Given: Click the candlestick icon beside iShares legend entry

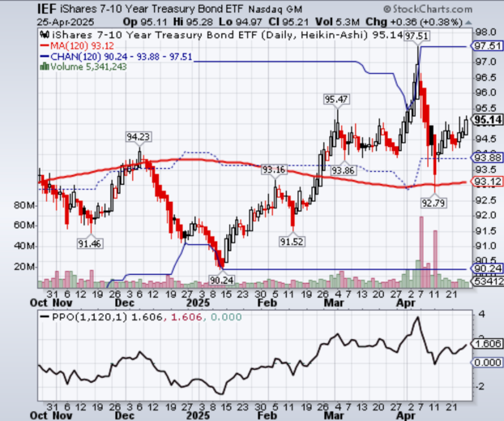Looking at the screenshot, I should (41, 37).
